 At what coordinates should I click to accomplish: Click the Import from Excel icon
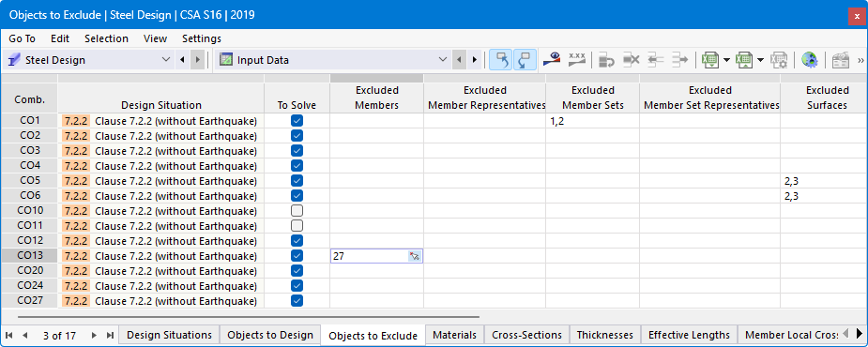coord(744,60)
